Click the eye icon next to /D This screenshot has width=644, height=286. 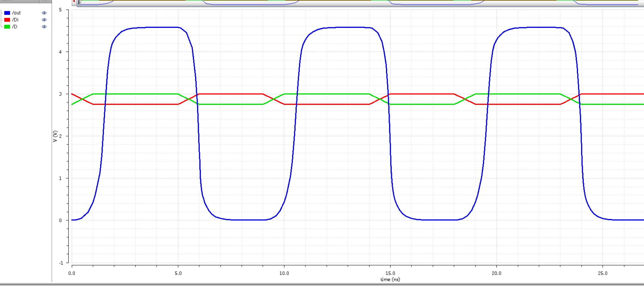pyautogui.click(x=44, y=27)
